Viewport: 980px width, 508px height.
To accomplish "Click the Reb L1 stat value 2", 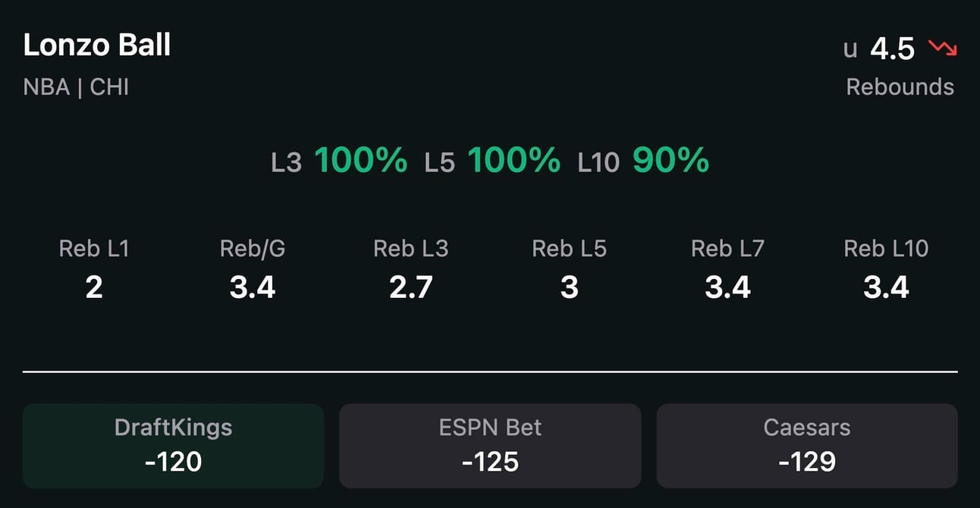I will (94, 288).
